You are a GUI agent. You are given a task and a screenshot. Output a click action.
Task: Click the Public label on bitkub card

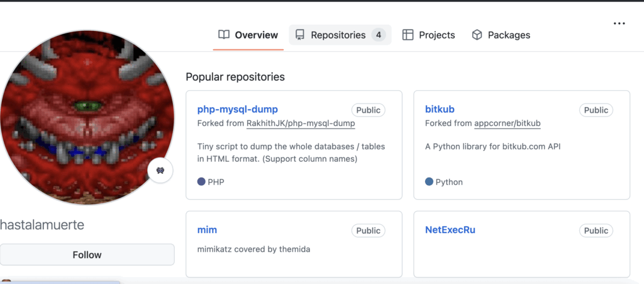pyautogui.click(x=596, y=110)
